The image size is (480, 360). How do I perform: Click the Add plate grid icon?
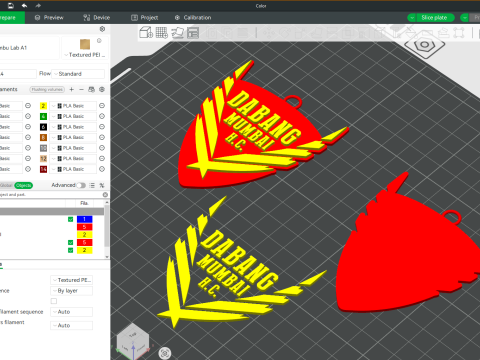click(162, 33)
